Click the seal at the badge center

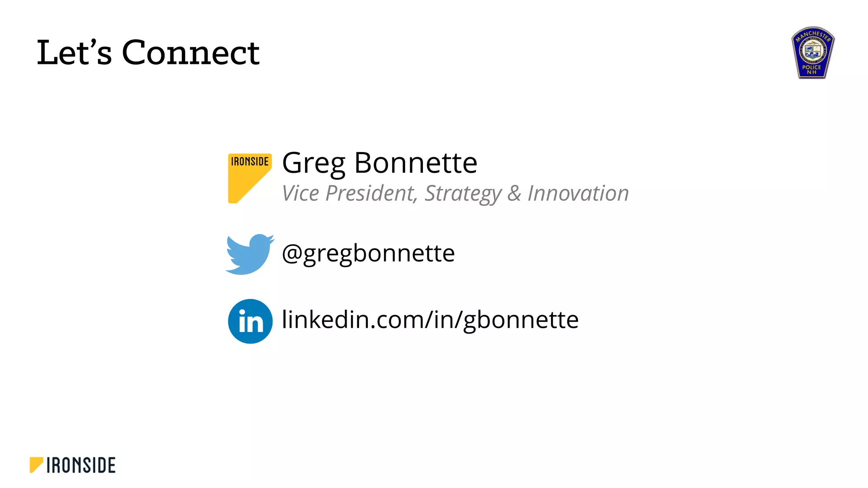(x=812, y=51)
